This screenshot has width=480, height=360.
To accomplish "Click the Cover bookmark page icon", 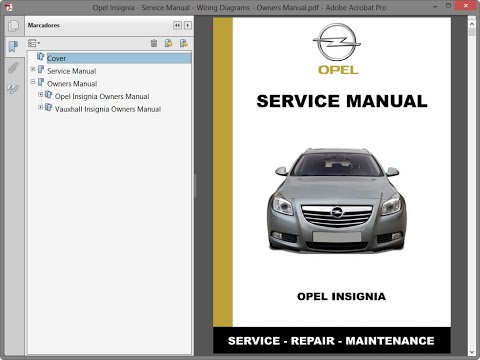I will point(41,57).
